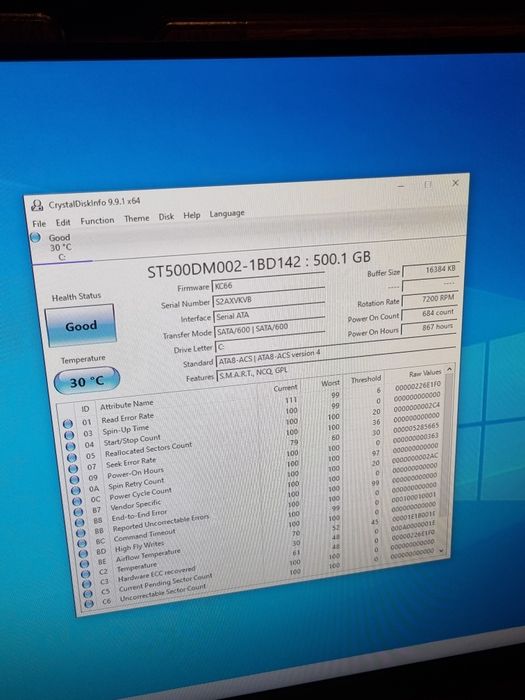Open the Language menu

(227, 213)
